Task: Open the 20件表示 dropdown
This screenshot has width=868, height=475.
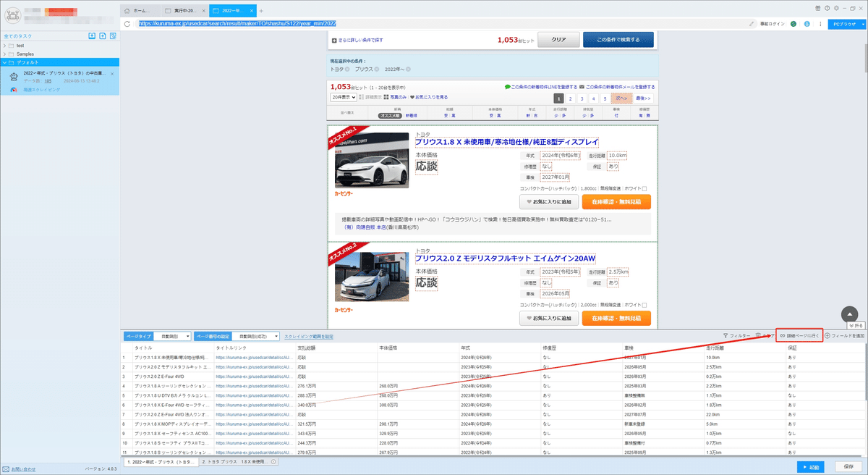Action: coord(344,96)
